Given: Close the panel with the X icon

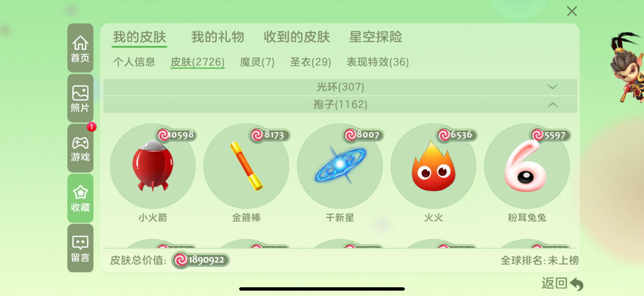Looking at the screenshot, I should tap(572, 11).
